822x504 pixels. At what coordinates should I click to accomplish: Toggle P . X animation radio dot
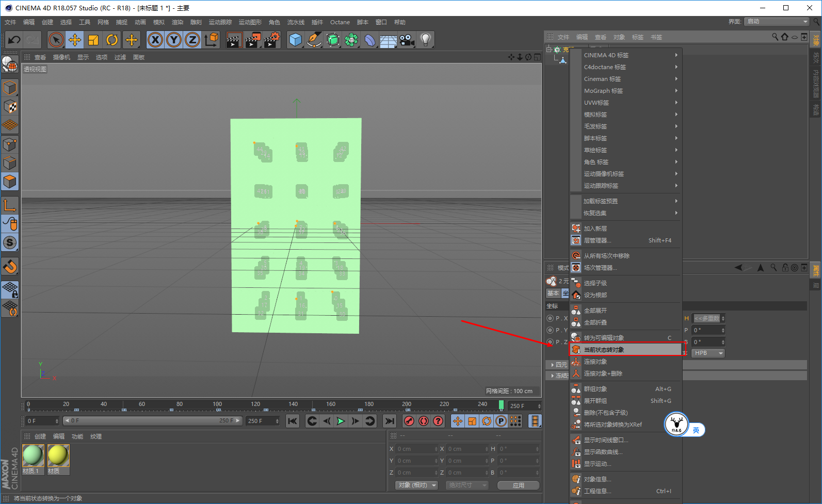coord(550,318)
